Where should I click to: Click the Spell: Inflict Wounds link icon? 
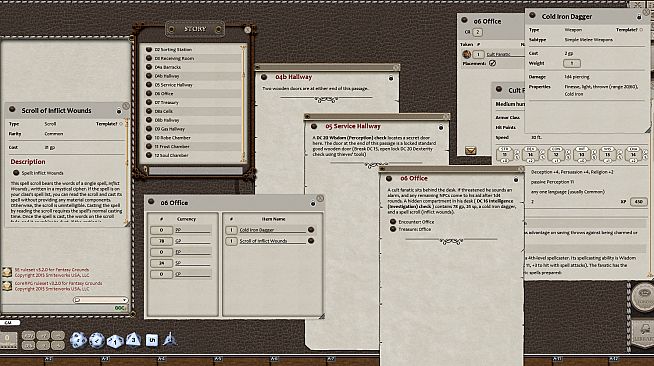pyautogui.click(x=16, y=173)
